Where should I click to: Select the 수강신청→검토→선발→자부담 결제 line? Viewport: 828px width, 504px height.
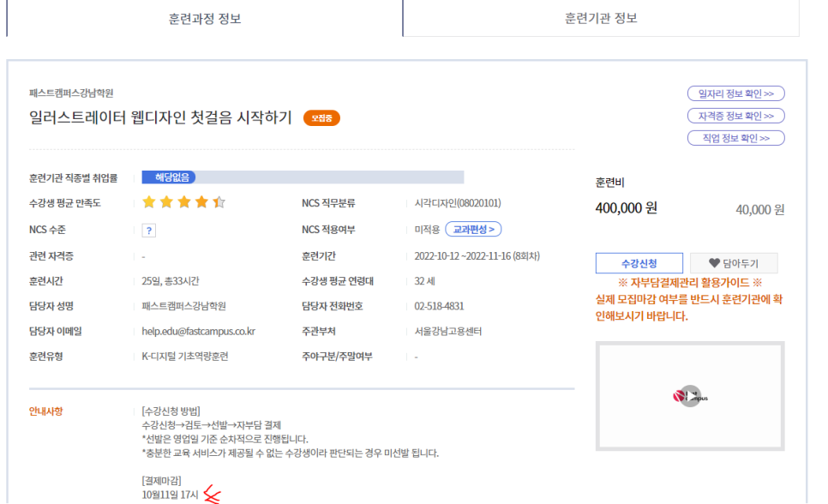pos(211,425)
